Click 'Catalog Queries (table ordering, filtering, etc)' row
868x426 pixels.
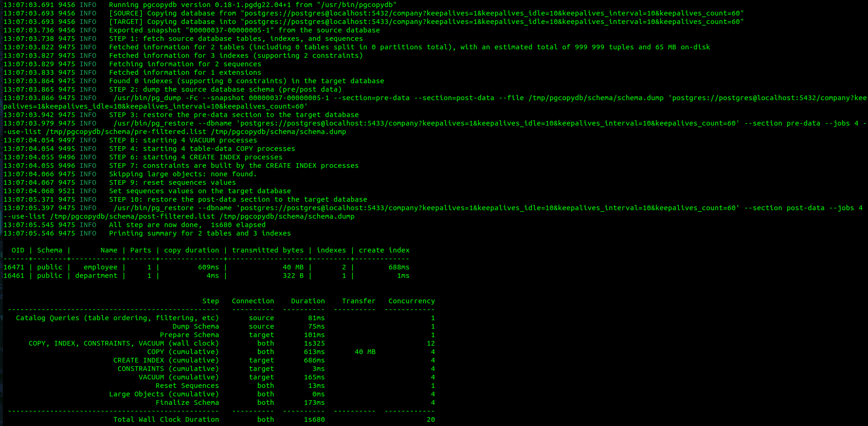pyautogui.click(x=225, y=318)
